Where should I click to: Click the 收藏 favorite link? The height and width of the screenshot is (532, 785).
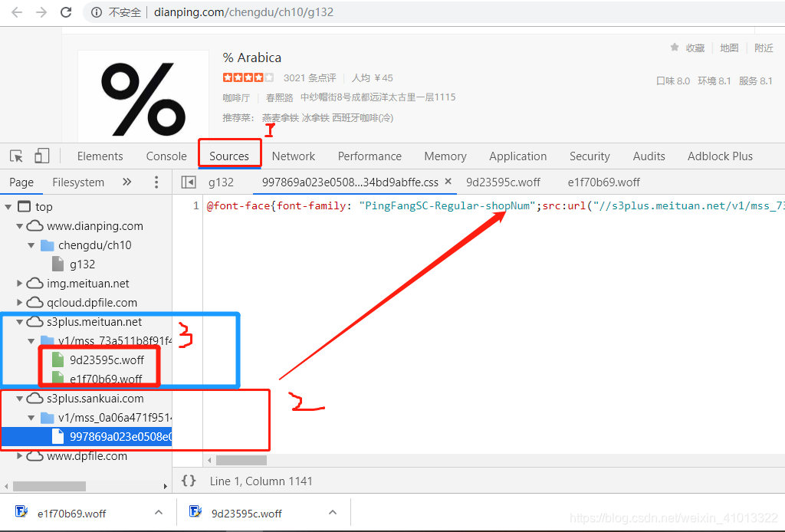coord(695,48)
